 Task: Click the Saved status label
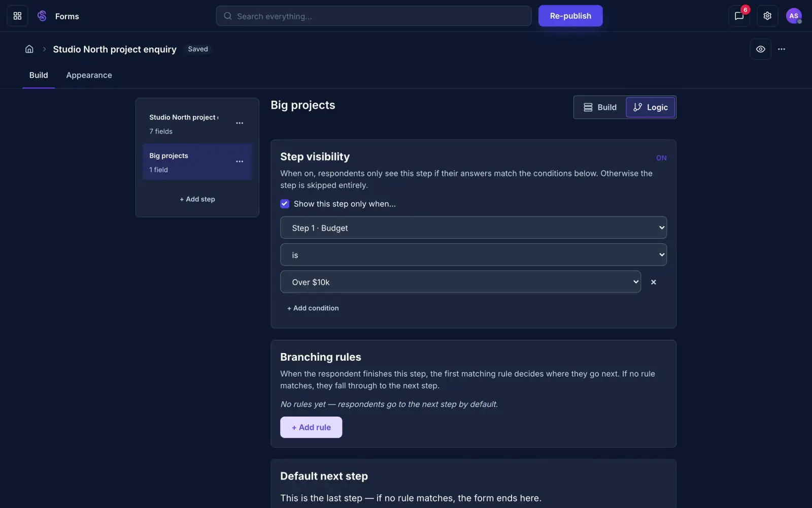(x=198, y=49)
